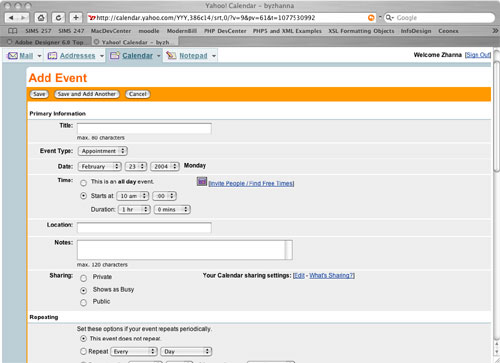Open the Mail tab
This screenshot has width=500, height=363.
click(x=26, y=56)
